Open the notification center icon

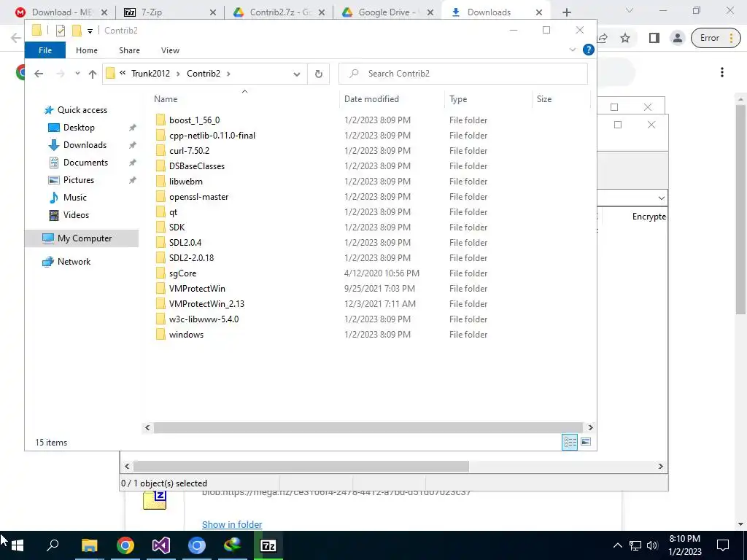pyautogui.click(x=723, y=545)
